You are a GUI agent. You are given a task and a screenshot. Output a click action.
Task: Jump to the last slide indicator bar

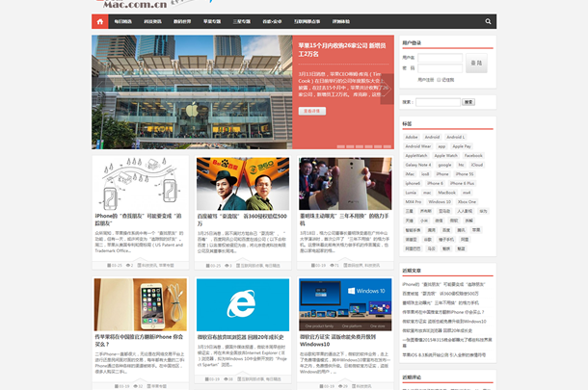pyautogui.click(x=388, y=147)
